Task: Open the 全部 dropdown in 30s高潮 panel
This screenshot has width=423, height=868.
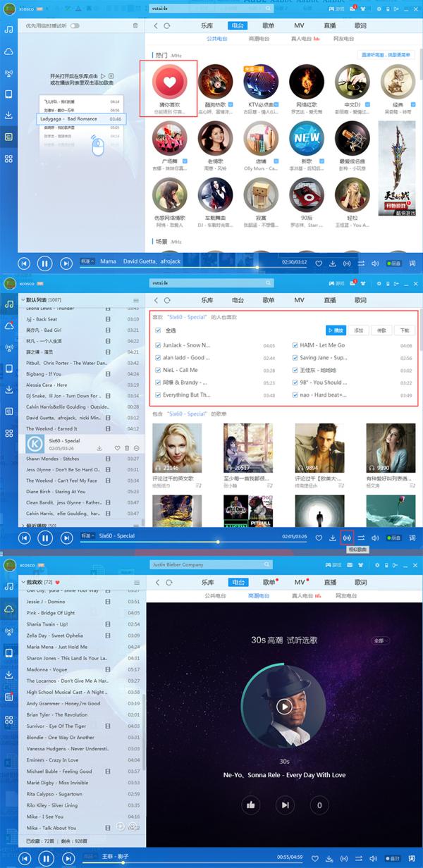Action: (x=380, y=640)
